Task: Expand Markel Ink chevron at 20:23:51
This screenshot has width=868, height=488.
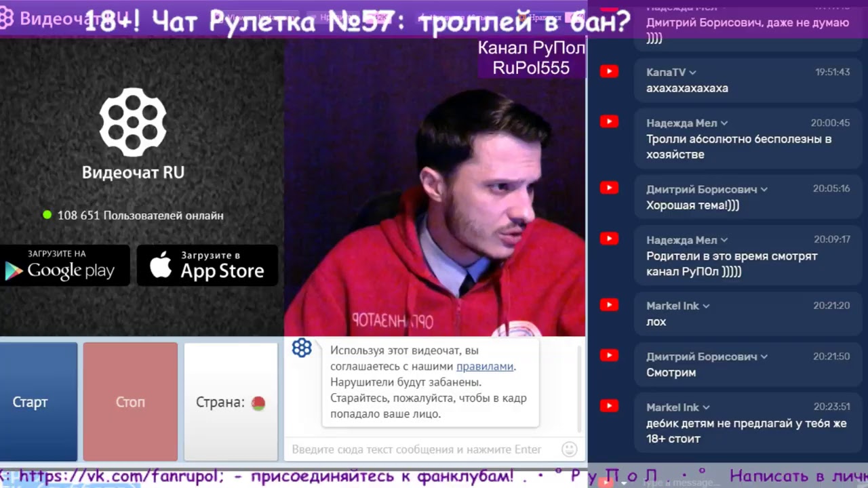Action: coord(706,407)
